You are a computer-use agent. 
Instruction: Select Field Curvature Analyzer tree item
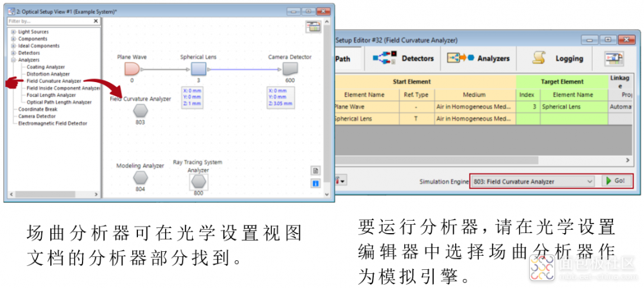click(x=54, y=81)
